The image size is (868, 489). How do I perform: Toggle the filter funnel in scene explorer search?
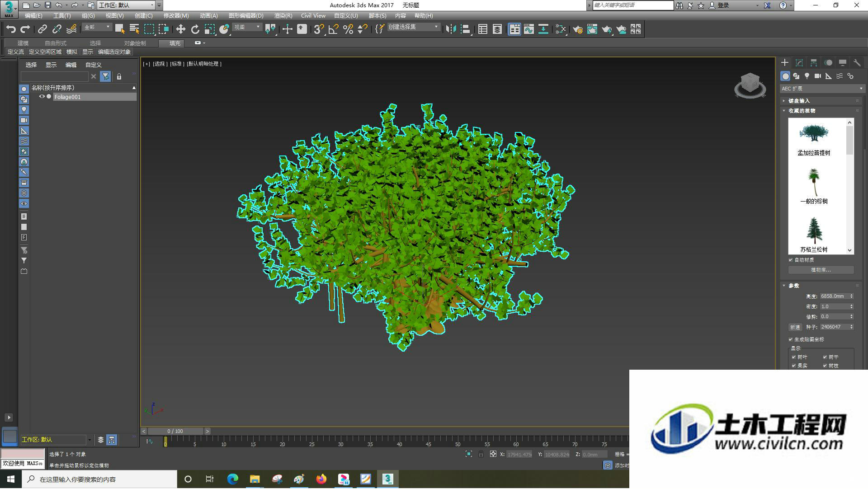105,76
